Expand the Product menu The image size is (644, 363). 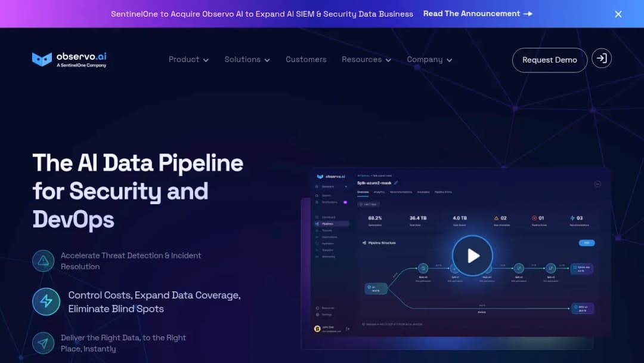coord(188,60)
